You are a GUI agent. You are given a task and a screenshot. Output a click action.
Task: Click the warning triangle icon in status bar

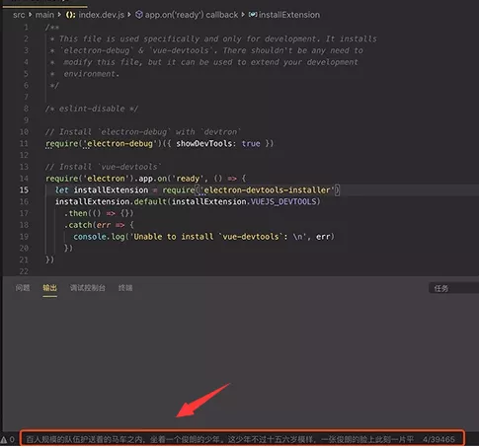(x=4, y=439)
